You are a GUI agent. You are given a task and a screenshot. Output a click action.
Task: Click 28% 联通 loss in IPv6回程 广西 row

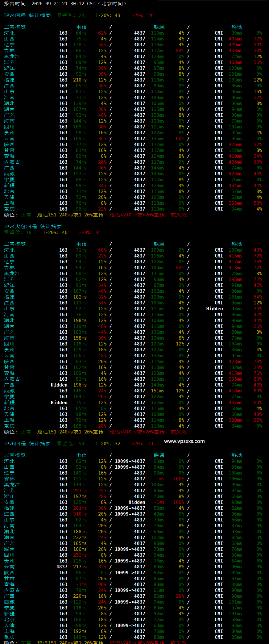[x=180, y=596]
